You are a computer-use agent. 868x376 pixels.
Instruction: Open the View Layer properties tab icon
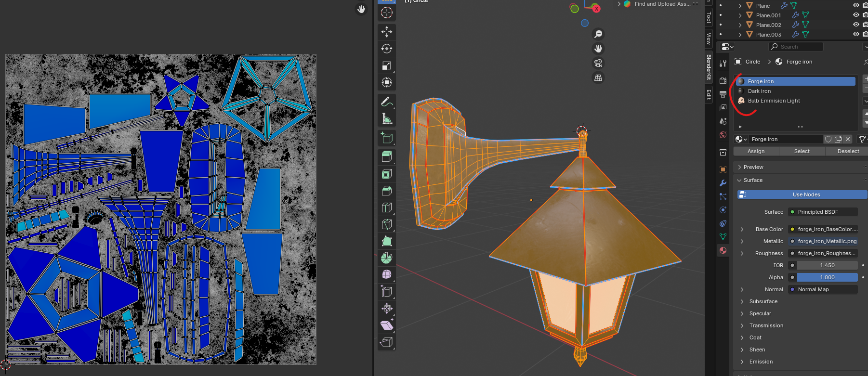coord(723,107)
